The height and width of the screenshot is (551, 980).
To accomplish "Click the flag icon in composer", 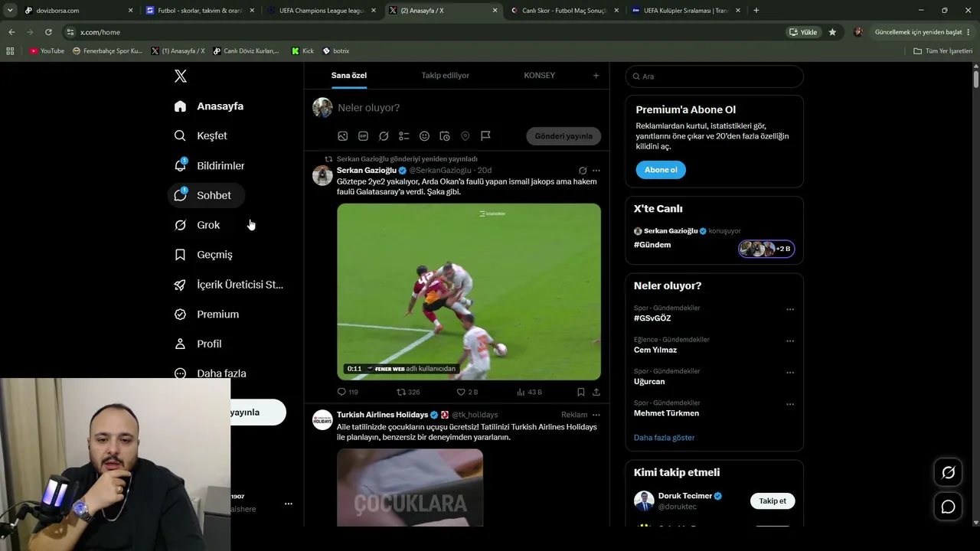I will point(485,136).
